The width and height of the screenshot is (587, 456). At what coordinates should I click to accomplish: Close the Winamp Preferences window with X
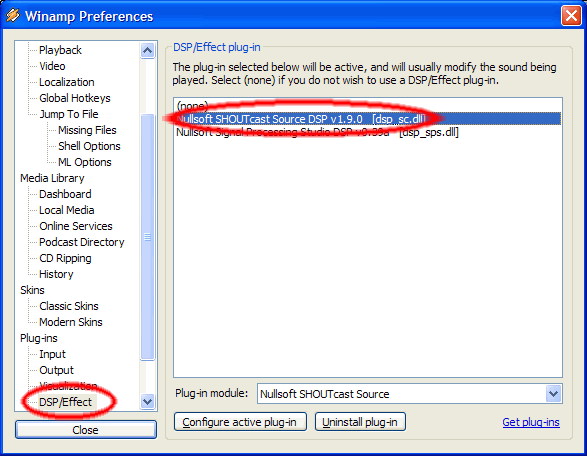tap(571, 16)
